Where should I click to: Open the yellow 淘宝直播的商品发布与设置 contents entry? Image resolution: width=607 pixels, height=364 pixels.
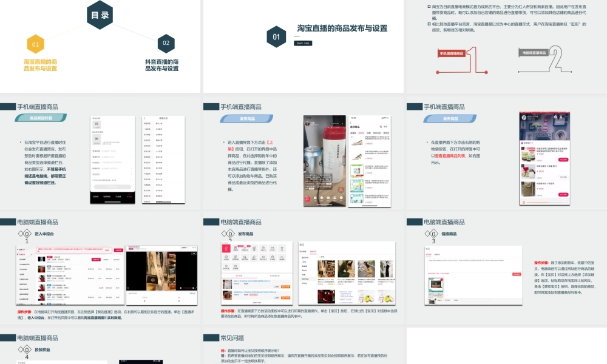40,66
